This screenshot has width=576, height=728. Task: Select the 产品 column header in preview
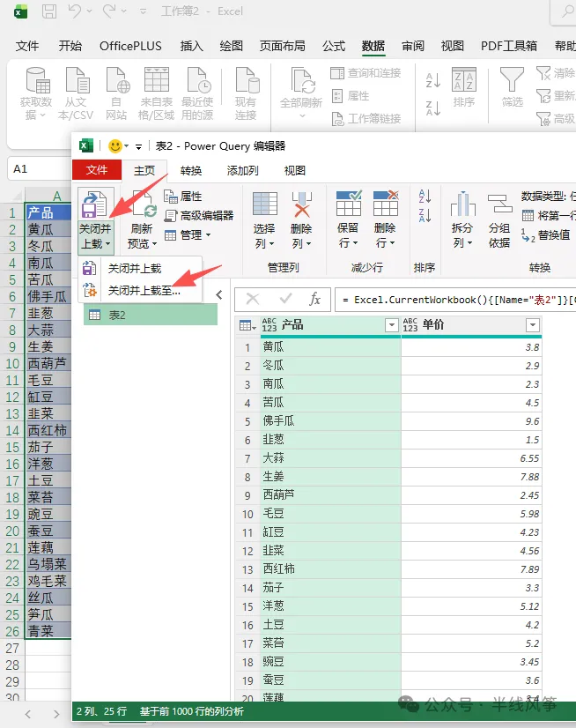pyautogui.click(x=329, y=325)
